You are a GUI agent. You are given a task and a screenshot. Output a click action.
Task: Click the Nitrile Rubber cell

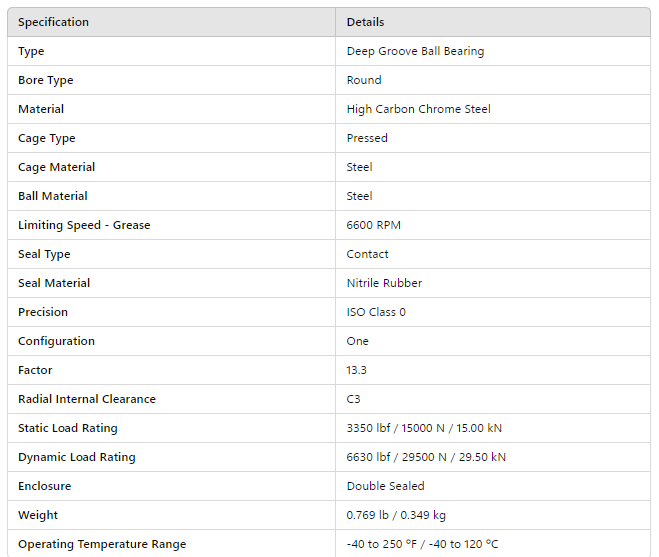(x=384, y=283)
